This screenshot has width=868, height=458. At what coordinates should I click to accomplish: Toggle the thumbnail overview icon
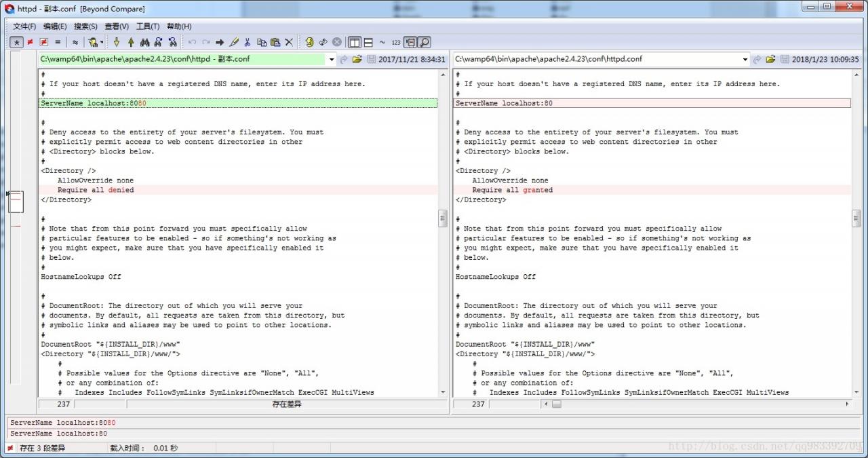[x=410, y=42]
